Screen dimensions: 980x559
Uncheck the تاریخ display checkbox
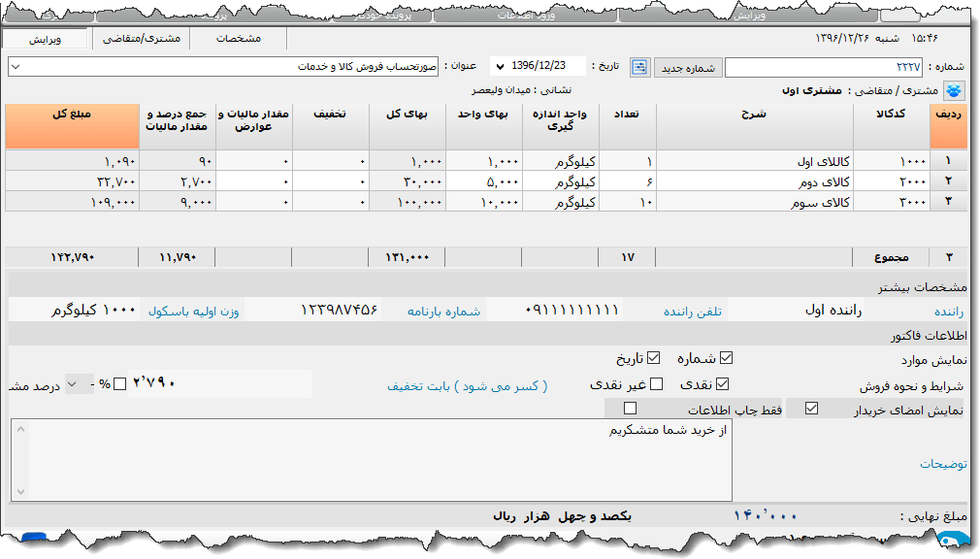tap(653, 357)
